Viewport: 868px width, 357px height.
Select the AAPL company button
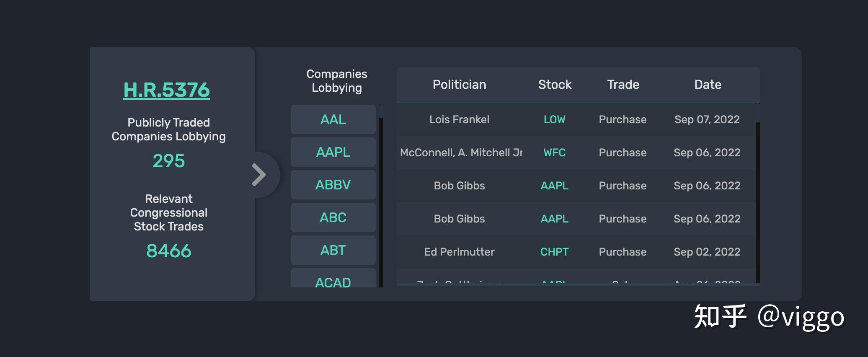point(333,152)
